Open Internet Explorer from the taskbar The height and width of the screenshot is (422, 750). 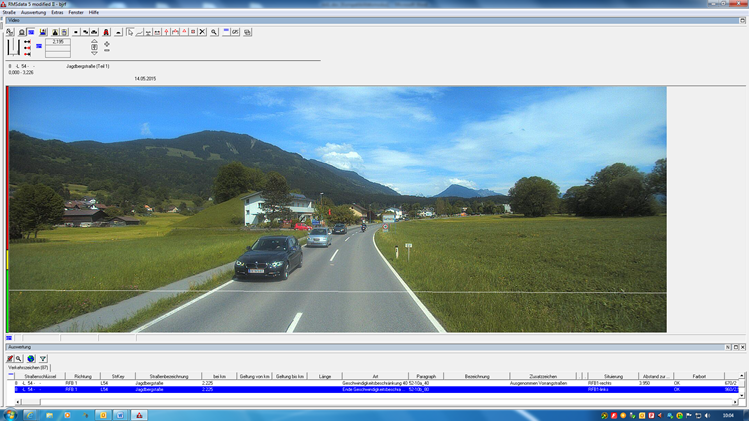[30, 415]
